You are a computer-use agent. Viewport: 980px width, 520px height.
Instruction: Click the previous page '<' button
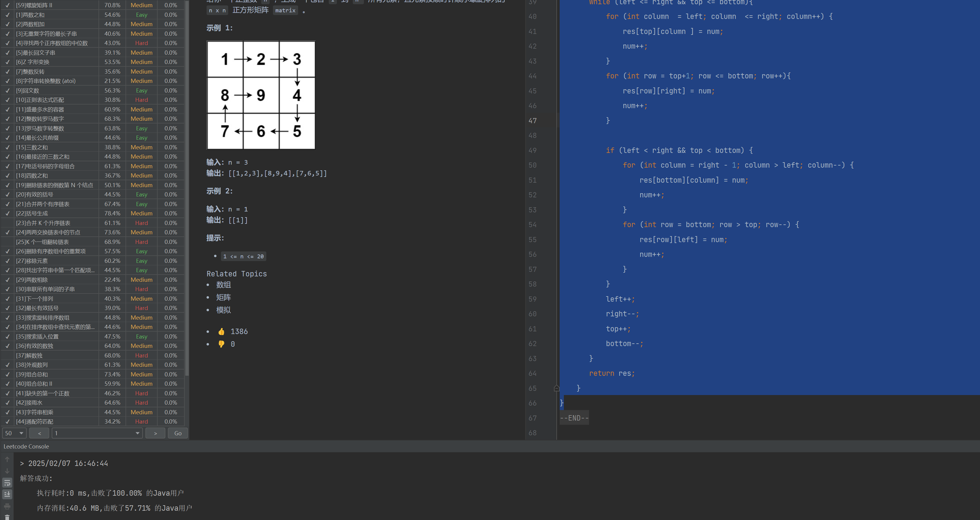(40, 433)
